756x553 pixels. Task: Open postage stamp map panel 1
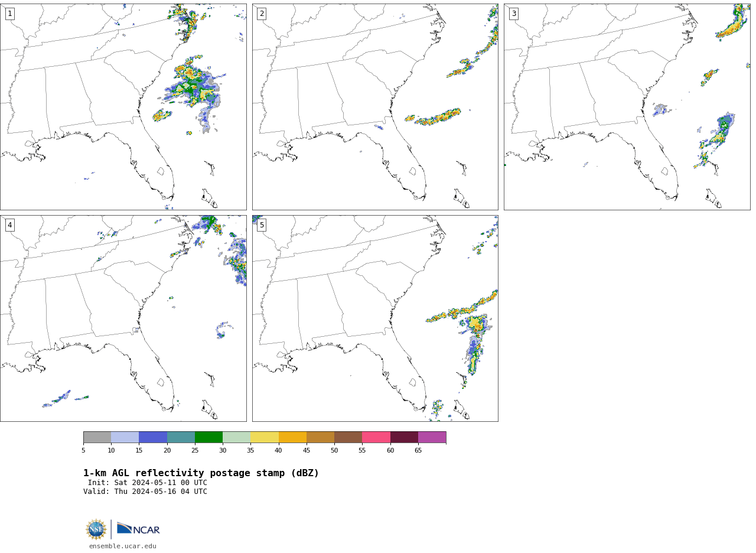pos(123,107)
